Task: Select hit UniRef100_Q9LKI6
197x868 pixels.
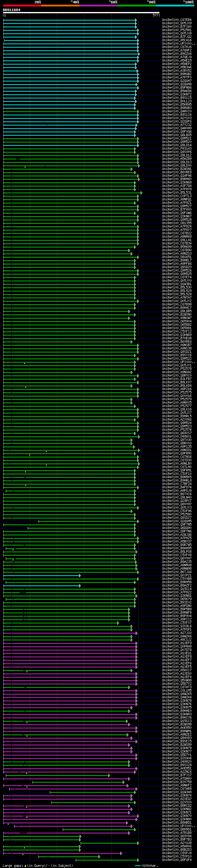Action: [x=176, y=410]
